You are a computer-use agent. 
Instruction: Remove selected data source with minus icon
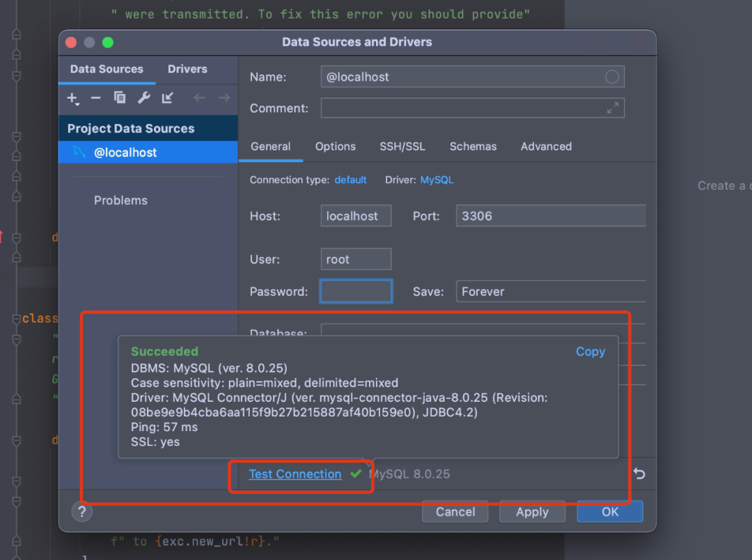click(96, 98)
